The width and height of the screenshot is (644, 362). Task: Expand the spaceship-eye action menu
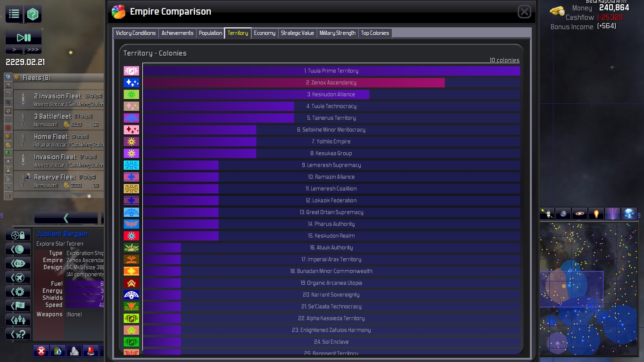(18, 263)
